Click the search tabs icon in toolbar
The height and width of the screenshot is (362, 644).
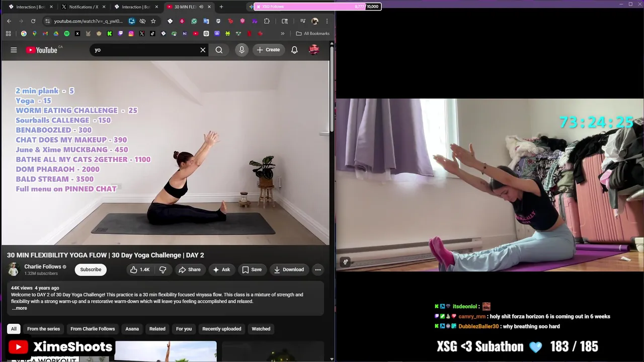point(285,21)
